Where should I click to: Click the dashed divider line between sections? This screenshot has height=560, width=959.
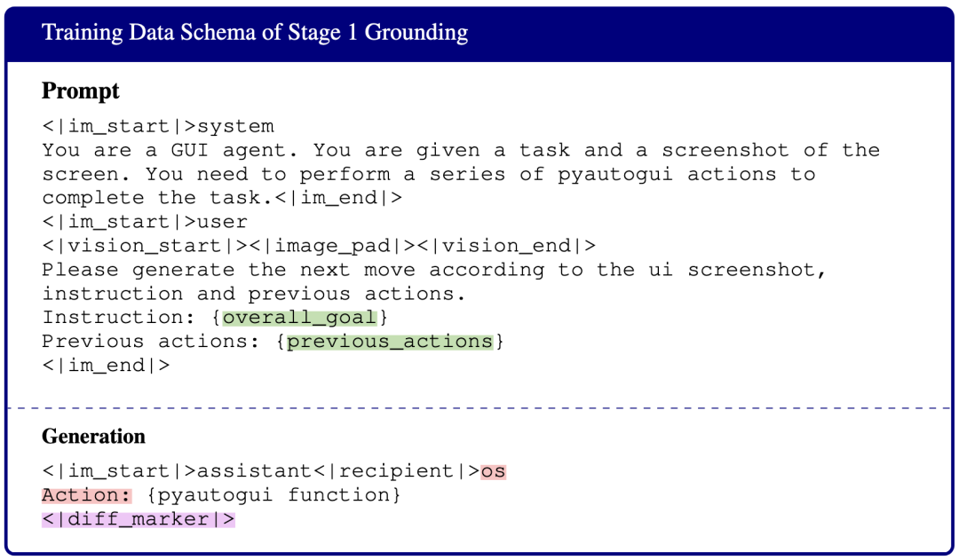click(x=479, y=407)
